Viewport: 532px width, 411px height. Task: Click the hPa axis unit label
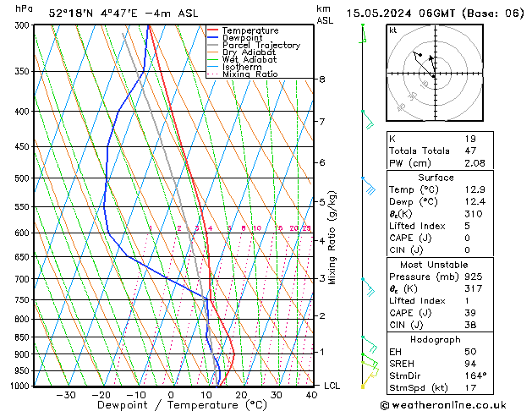24,8
